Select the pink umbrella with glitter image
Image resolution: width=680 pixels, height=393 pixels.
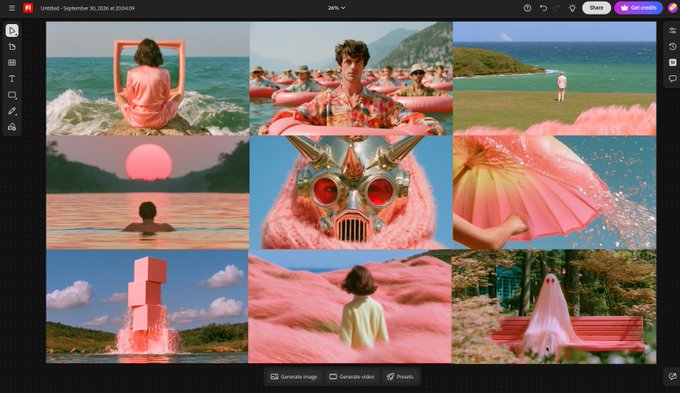pos(554,193)
